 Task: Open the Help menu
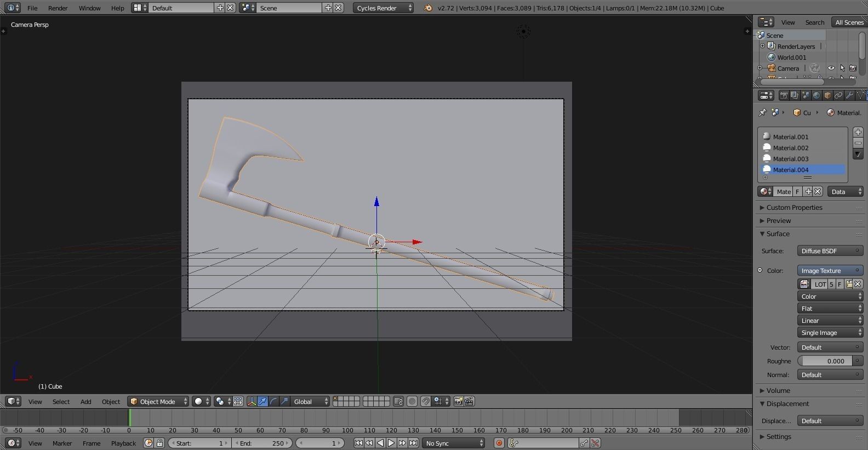coord(117,8)
